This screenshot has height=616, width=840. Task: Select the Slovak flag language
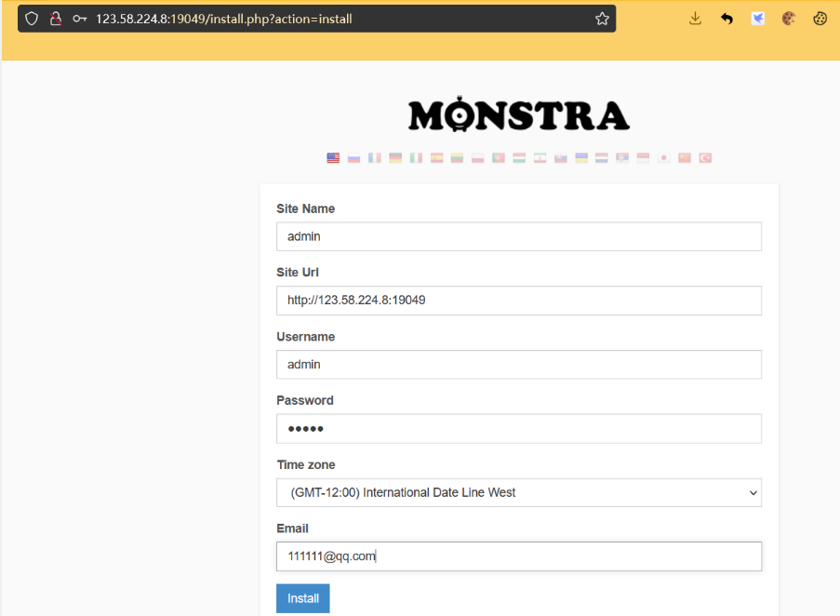click(560, 158)
